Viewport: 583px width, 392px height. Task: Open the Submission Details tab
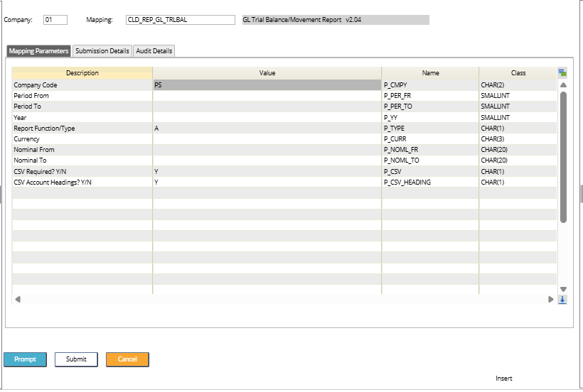click(x=102, y=51)
